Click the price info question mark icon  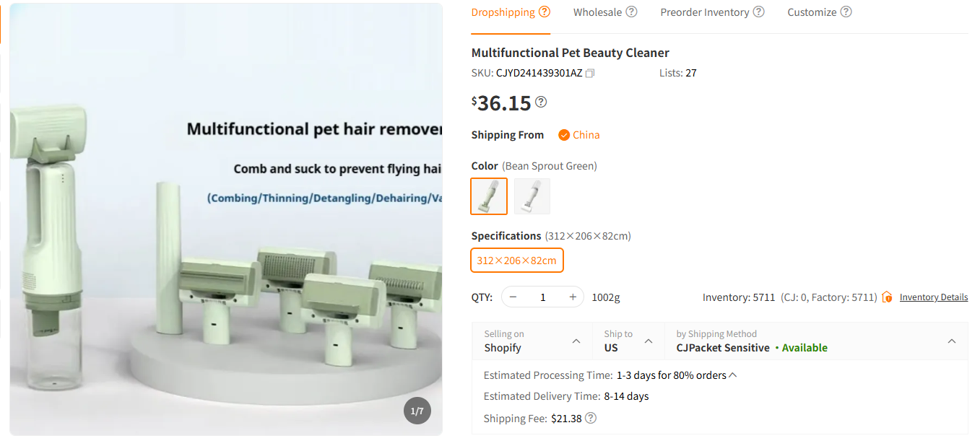point(541,102)
